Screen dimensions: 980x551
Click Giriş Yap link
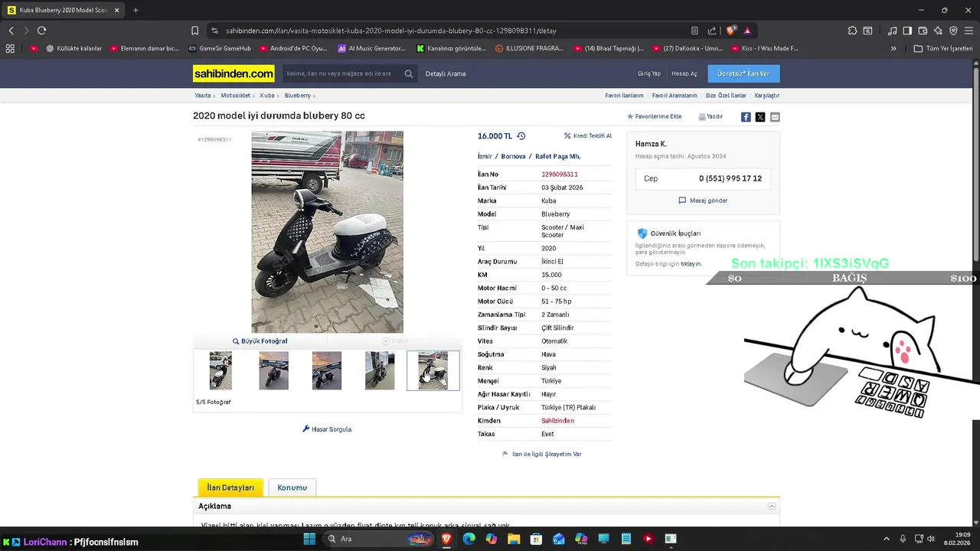649,73
